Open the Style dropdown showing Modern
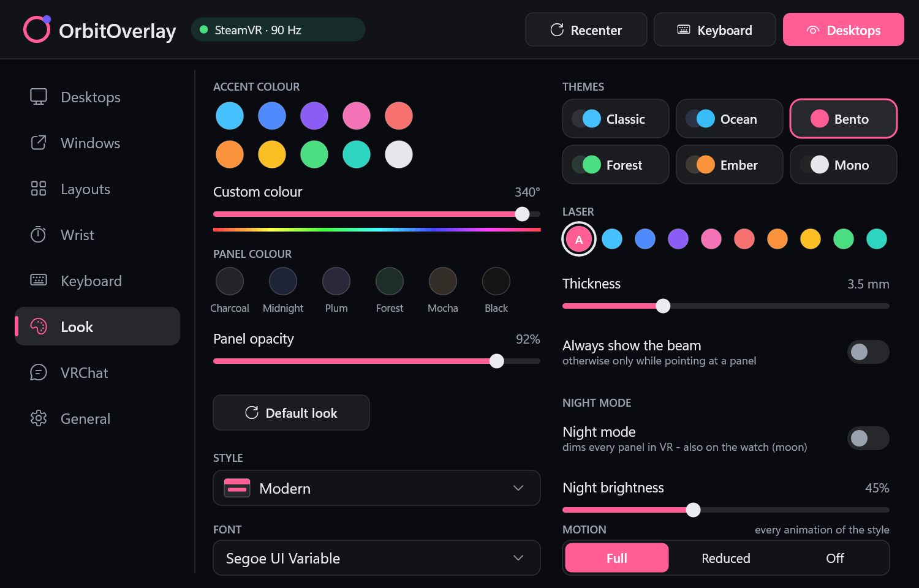Screen dimensions: 919x588 [x=377, y=488]
